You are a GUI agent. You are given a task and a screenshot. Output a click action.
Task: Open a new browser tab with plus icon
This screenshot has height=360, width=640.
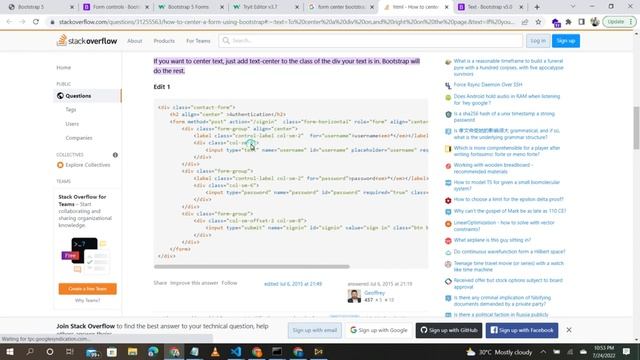point(537,7)
